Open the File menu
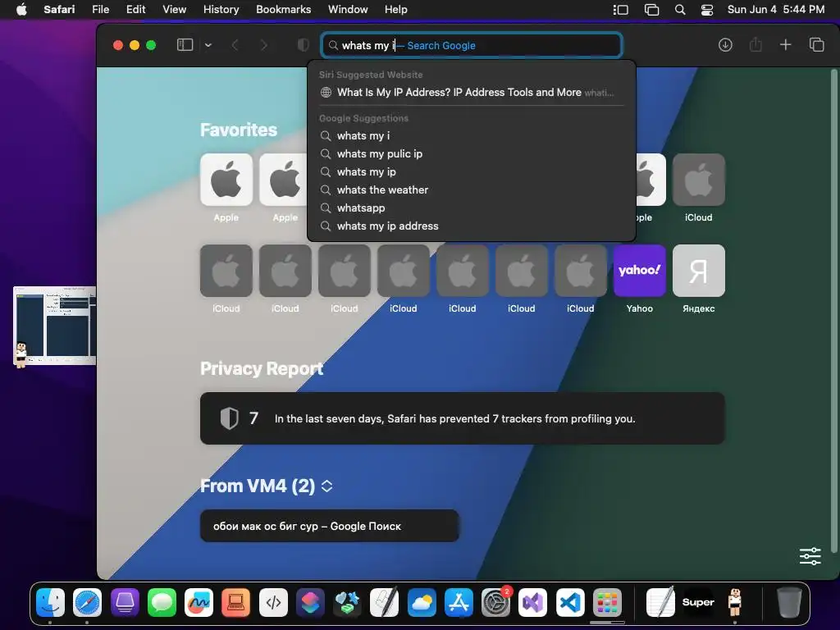840x630 pixels. tap(101, 9)
